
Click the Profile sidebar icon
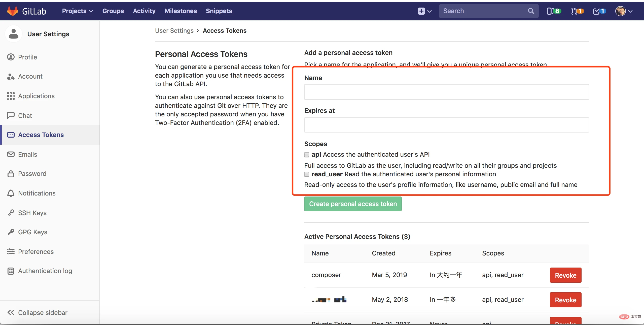(x=11, y=57)
